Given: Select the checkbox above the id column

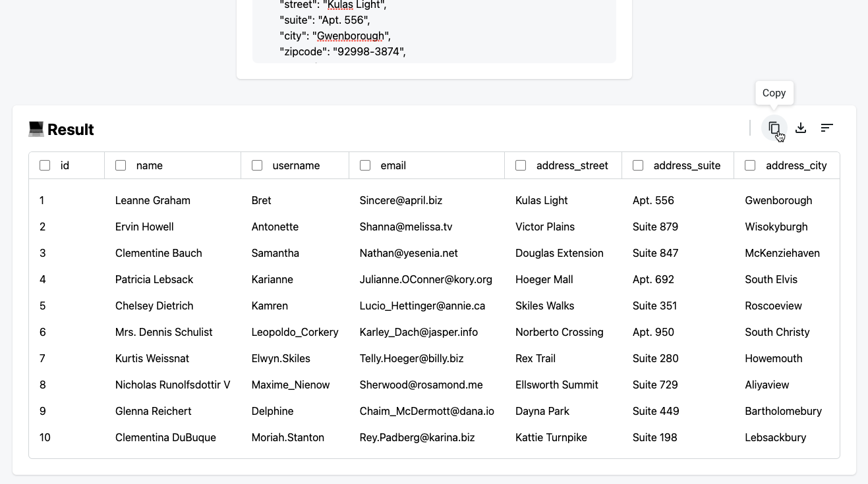Looking at the screenshot, I should point(45,165).
